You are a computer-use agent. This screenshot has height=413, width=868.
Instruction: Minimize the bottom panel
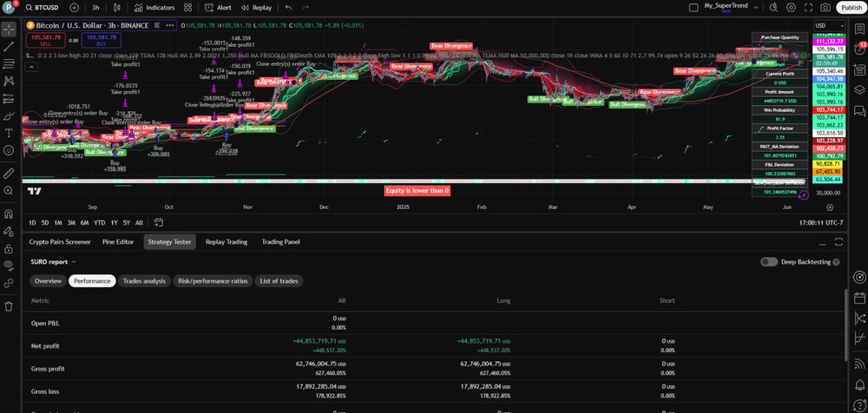click(823, 242)
